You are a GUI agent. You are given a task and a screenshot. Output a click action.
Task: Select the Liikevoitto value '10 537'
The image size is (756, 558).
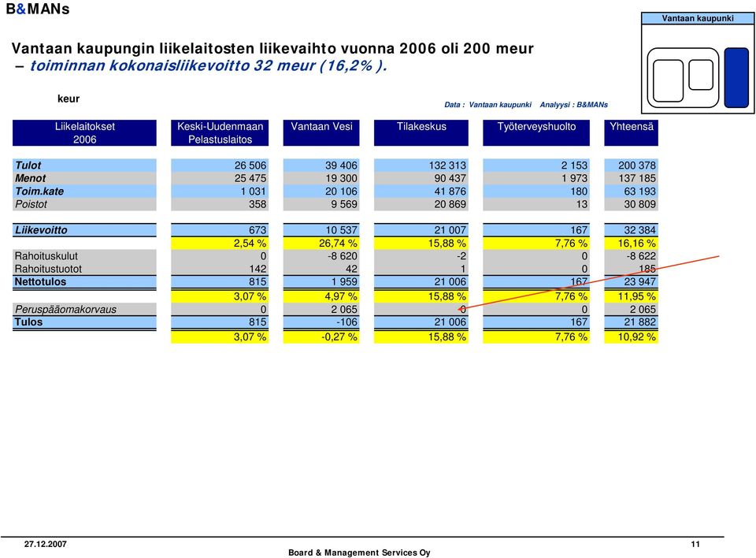pos(341,230)
